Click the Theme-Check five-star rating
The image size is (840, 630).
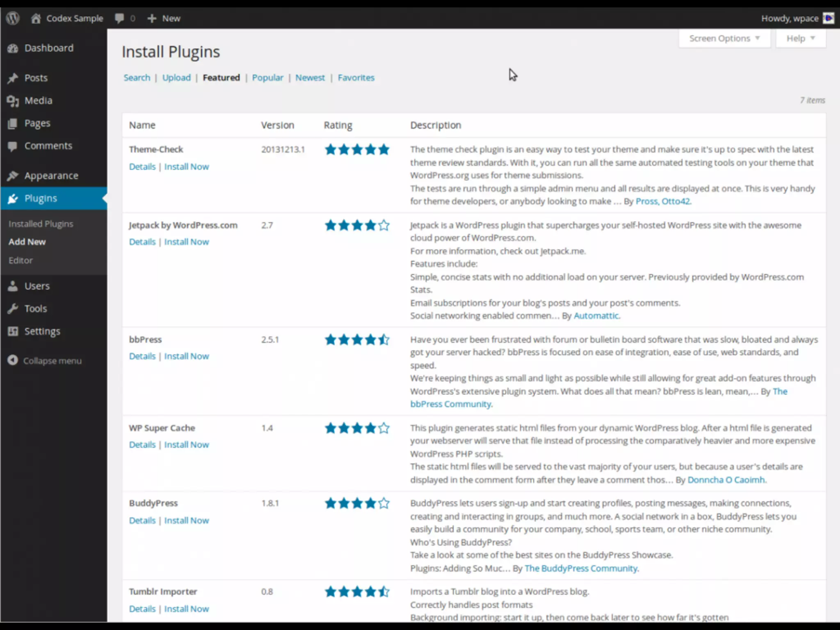(357, 150)
